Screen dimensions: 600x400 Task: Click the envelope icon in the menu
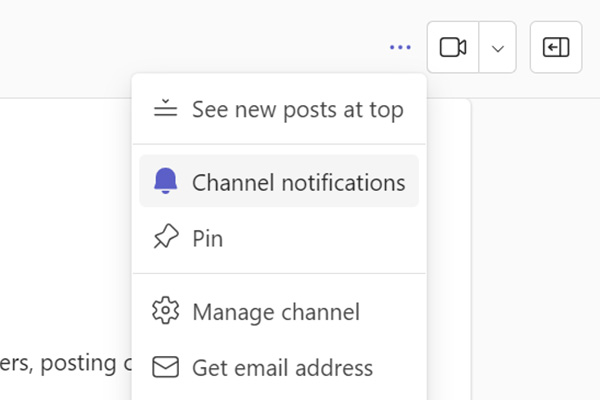(165, 367)
